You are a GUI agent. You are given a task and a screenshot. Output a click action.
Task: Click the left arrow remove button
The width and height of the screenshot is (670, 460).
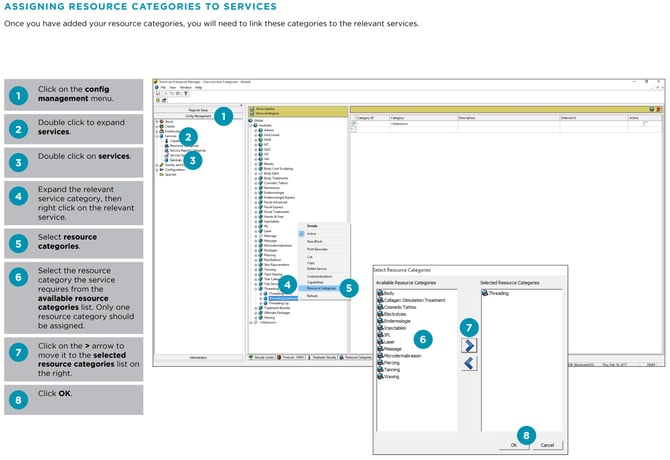[x=469, y=363]
